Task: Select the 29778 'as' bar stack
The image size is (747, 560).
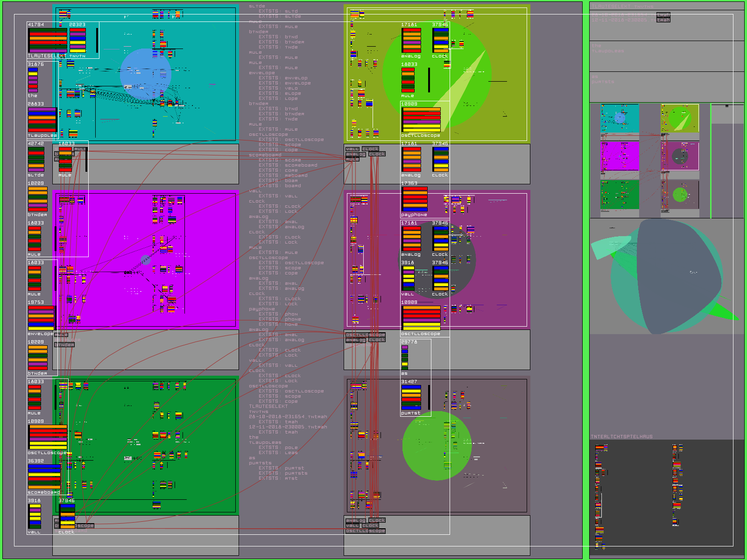Action: pos(405,357)
